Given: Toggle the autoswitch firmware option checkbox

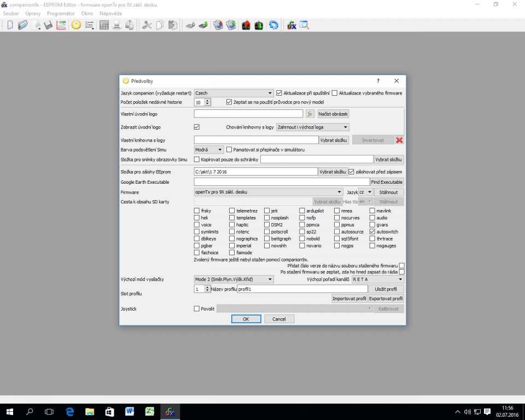Looking at the screenshot, I should tap(372, 232).
